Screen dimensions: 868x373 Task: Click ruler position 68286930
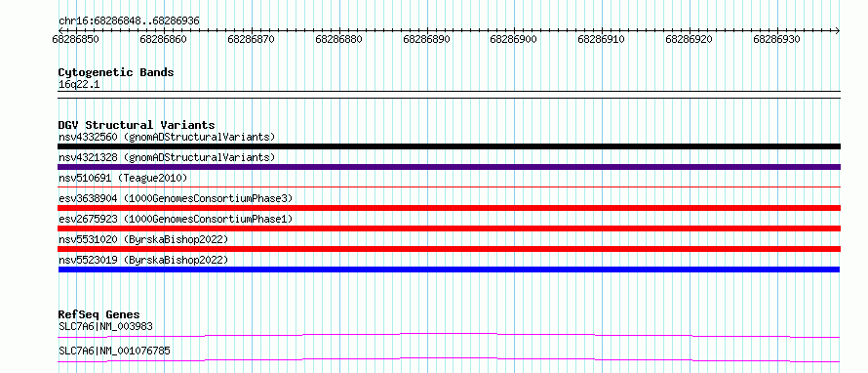pos(776,39)
